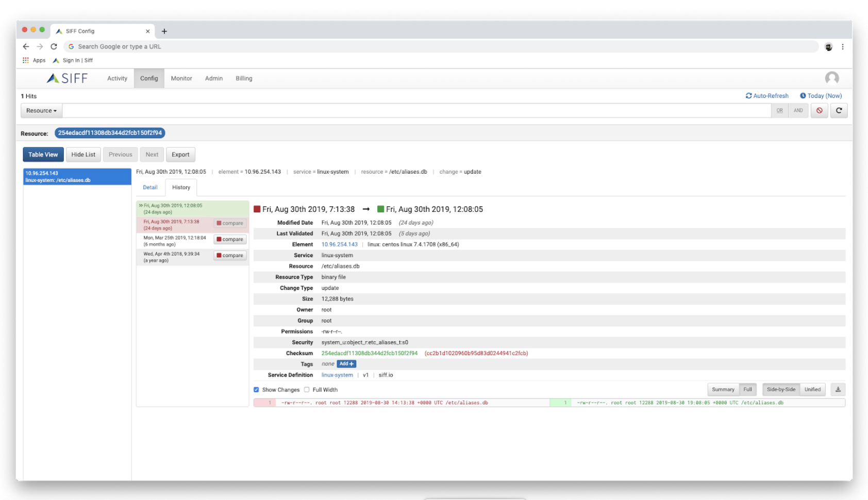Click the search query input field
The height and width of the screenshot is (500, 868).
click(416, 110)
